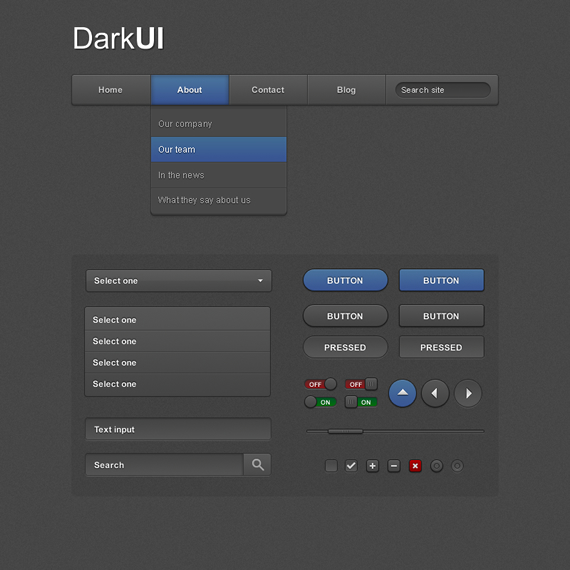Click the minus icon box
This screenshot has width=570, height=570.
click(394, 466)
